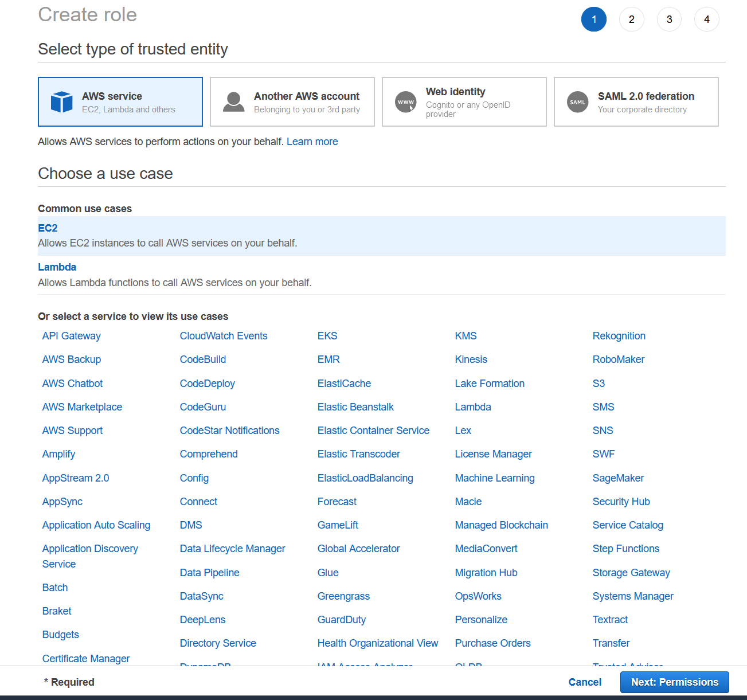The height and width of the screenshot is (700, 747).
Task: Choose the Security Hub service
Action: (621, 502)
